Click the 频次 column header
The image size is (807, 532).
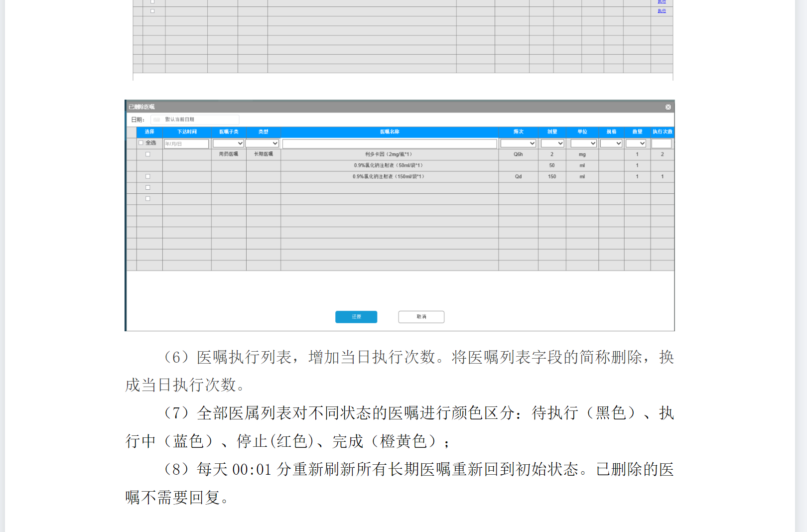pos(518,132)
